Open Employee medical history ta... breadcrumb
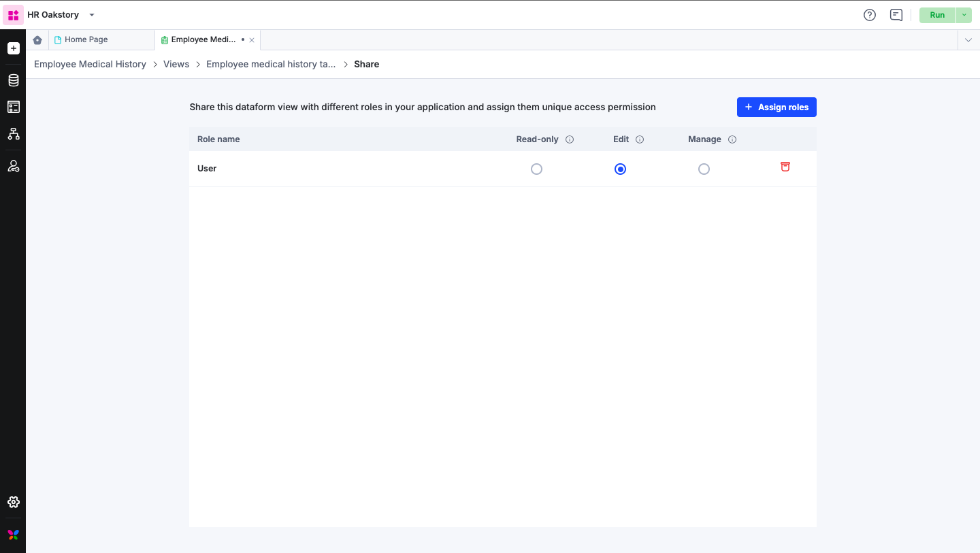The width and height of the screenshot is (980, 553). (x=271, y=64)
